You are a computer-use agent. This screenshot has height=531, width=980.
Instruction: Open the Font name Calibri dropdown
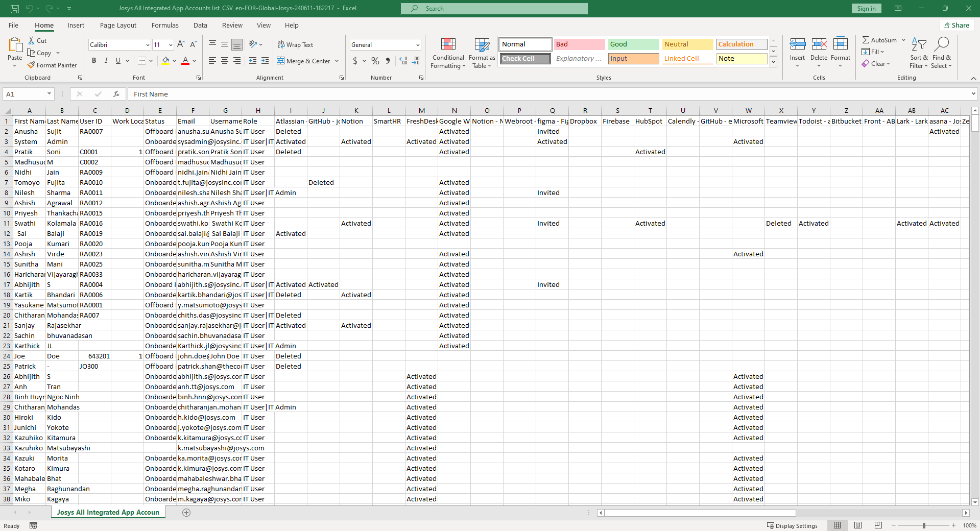(148, 45)
